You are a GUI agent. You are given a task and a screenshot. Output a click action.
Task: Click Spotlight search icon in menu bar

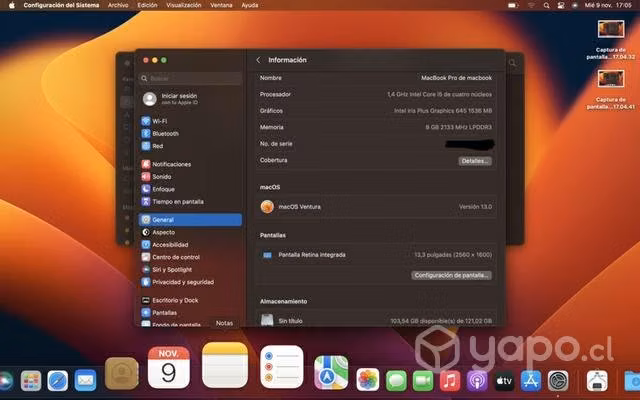click(547, 5)
